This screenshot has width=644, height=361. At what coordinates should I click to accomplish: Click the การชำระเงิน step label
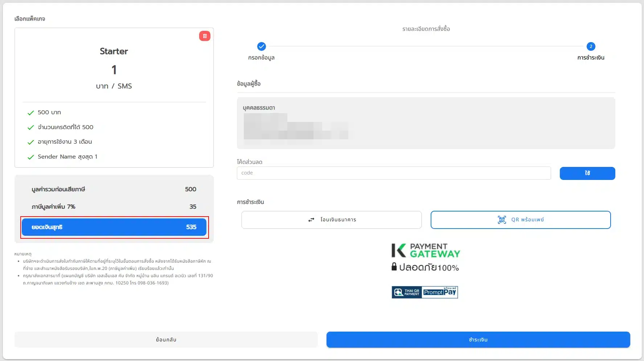point(591,58)
